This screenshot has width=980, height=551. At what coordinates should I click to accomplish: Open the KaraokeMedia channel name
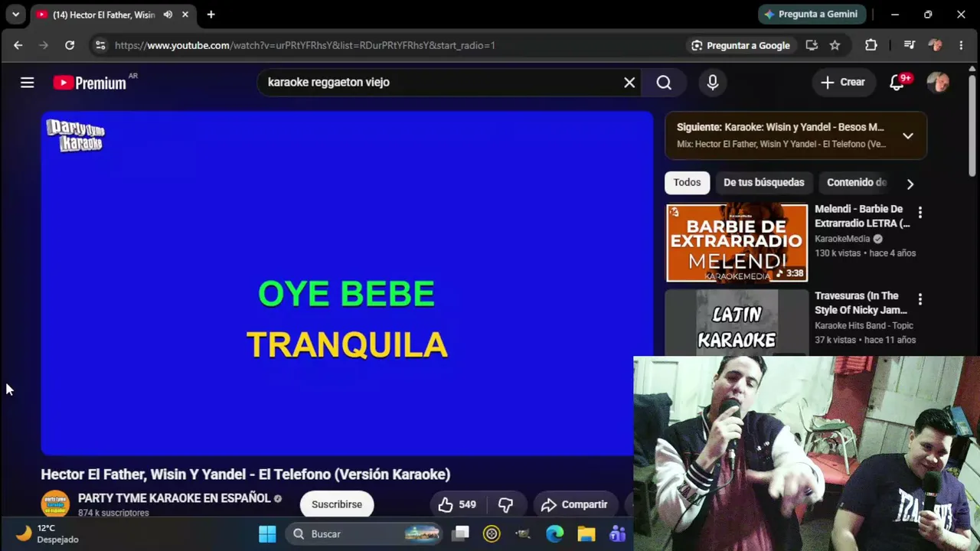coord(842,239)
